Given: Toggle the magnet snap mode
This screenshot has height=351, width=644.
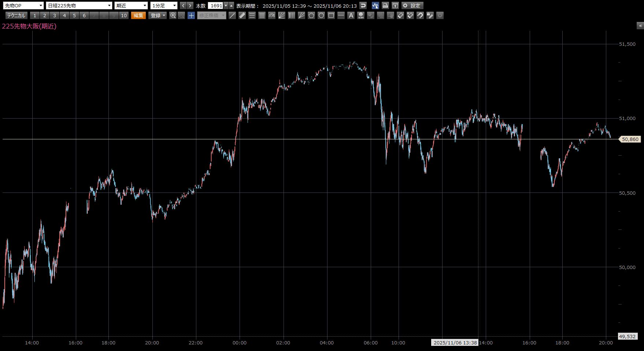Looking at the screenshot, I should point(420,15).
